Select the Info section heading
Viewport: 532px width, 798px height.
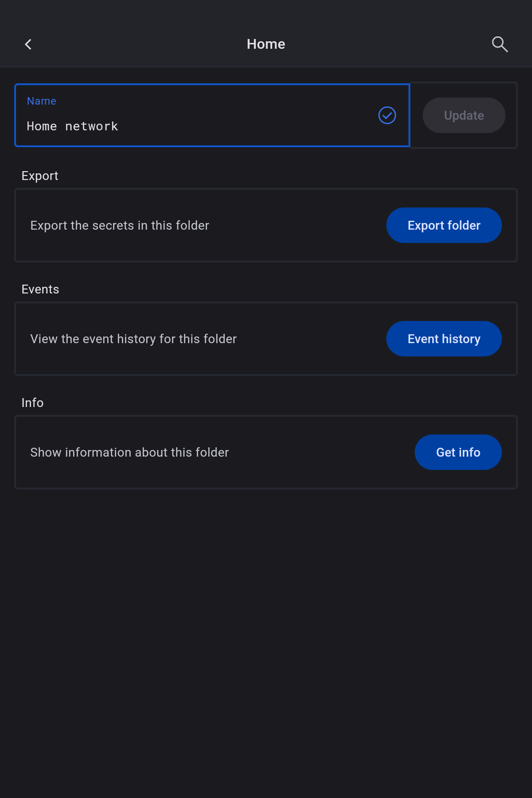point(33,403)
